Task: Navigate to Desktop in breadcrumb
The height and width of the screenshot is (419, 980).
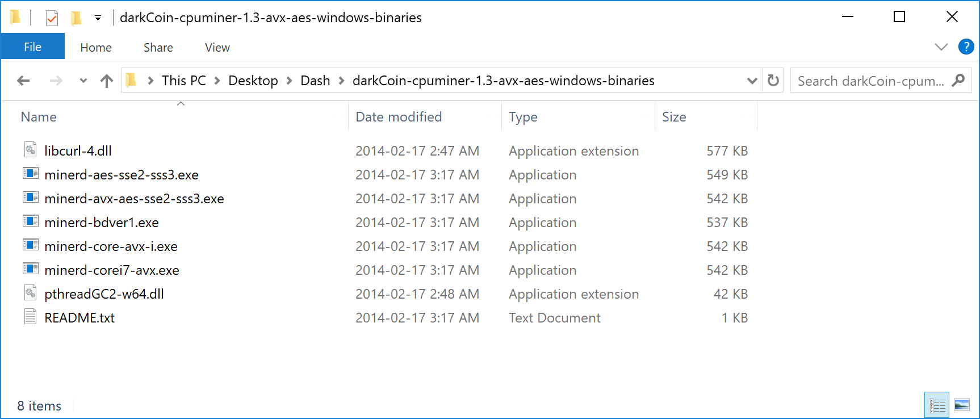Action: coord(253,81)
